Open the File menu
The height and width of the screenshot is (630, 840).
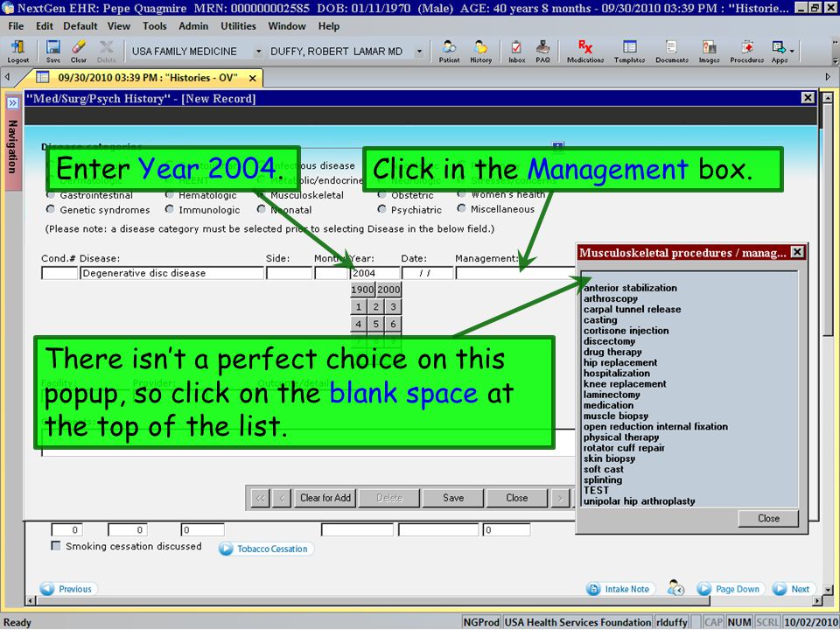point(16,25)
